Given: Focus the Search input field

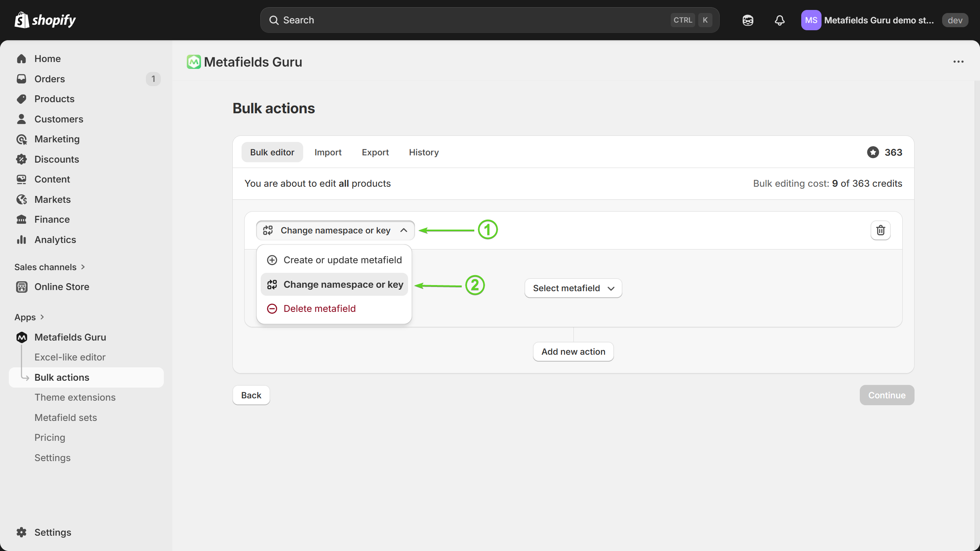Looking at the screenshot, I should click(475, 20).
